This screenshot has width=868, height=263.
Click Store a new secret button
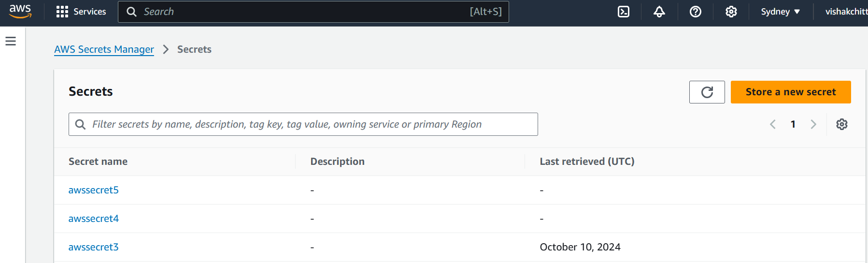point(791,92)
